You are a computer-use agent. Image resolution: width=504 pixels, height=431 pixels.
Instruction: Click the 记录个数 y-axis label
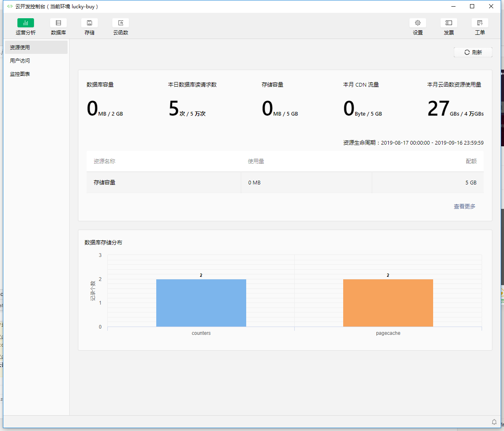pyautogui.click(x=93, y=291)
